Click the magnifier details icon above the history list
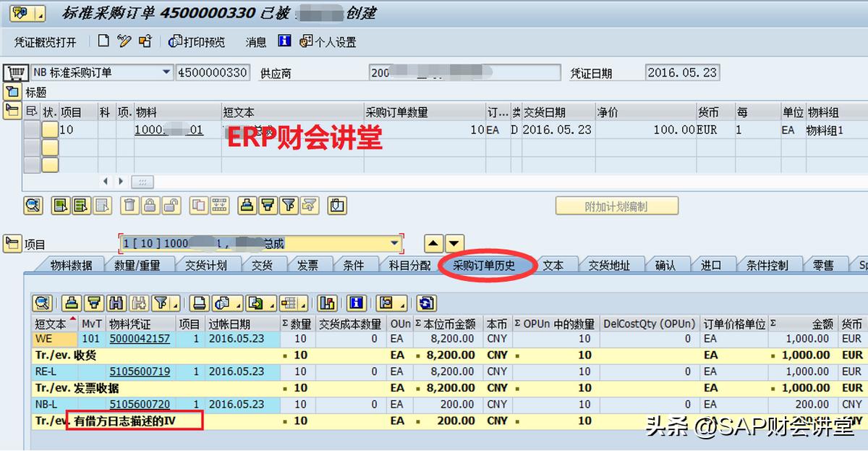This screenshot has width=868, height=451. pos(41,303)
